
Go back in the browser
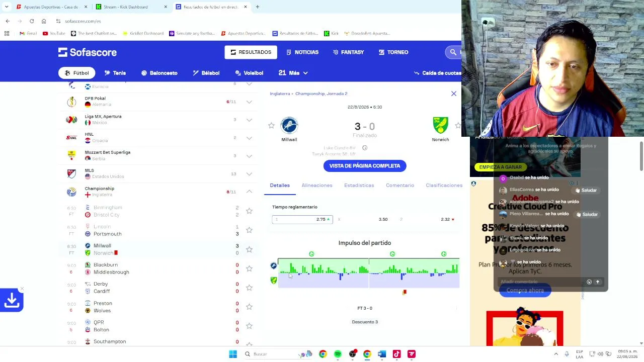click(x=8, y=21)
